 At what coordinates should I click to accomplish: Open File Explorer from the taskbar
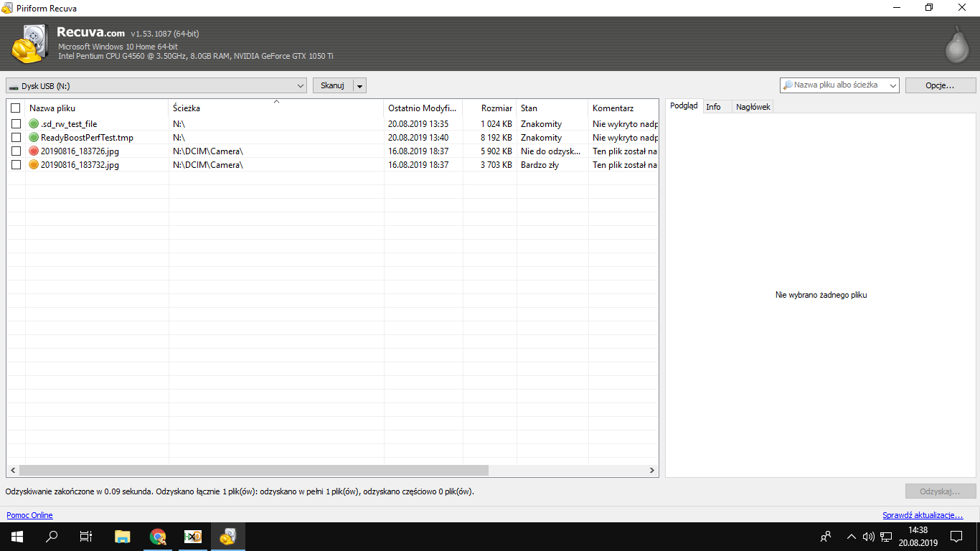[123, 537]
